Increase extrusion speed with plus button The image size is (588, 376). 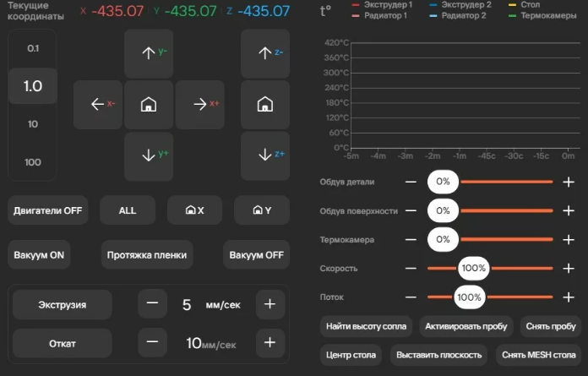(269, 304)
